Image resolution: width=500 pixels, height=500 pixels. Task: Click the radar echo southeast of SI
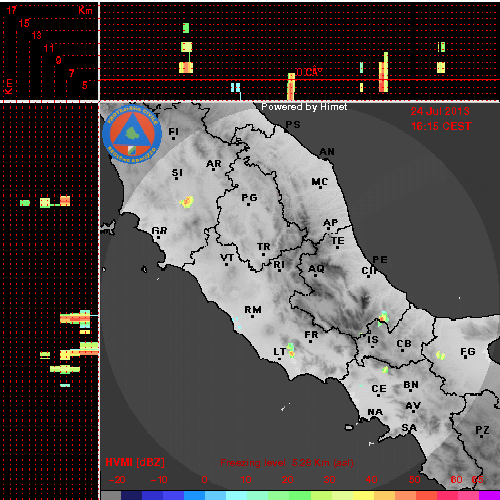click(187, 202)
